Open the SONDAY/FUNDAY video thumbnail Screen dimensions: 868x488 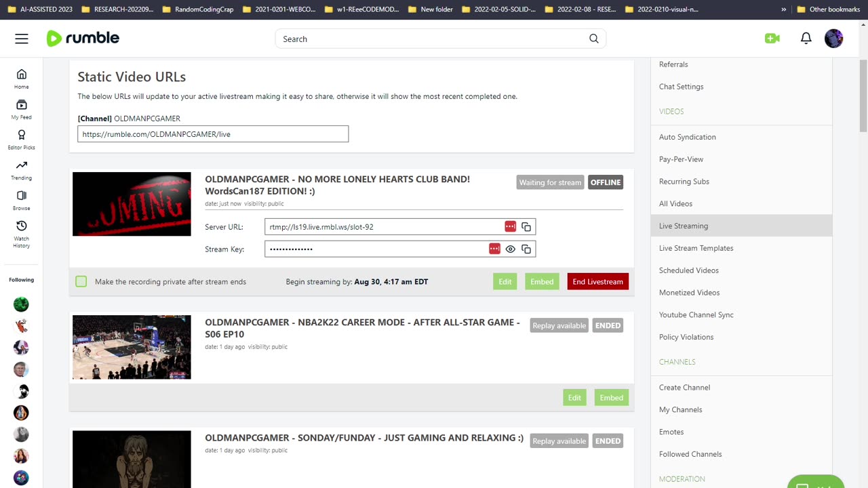click(x=132, y=460)
